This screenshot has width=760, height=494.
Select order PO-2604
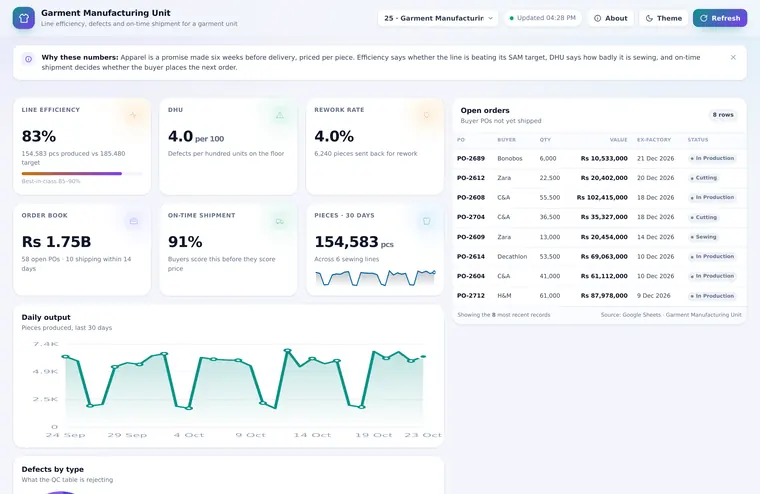click(600, 276)
